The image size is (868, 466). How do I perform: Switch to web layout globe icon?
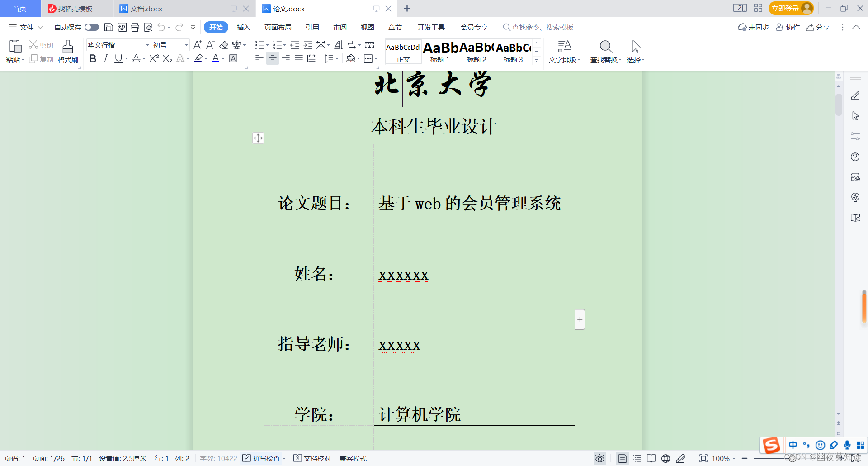665,459
